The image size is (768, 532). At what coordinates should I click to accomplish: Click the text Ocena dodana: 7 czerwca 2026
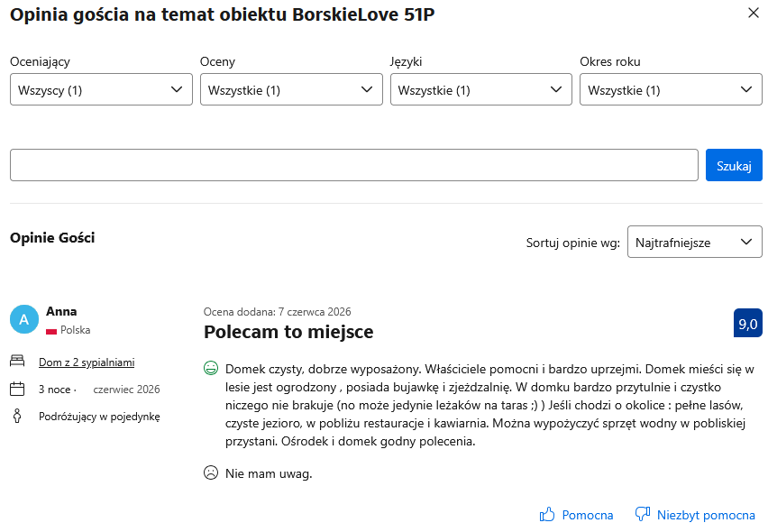pos(278,312)
